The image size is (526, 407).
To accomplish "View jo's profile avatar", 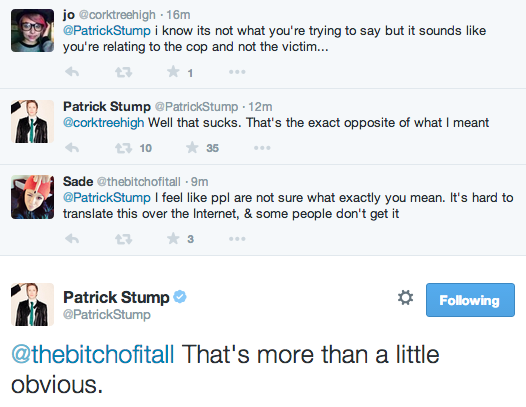I will [32, 31].
